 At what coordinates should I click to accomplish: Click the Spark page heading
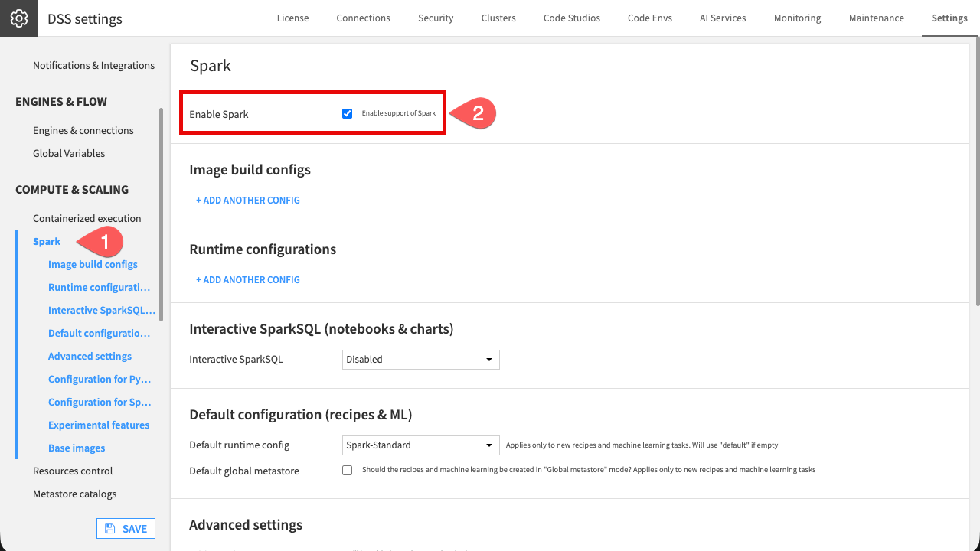point(211,65)
